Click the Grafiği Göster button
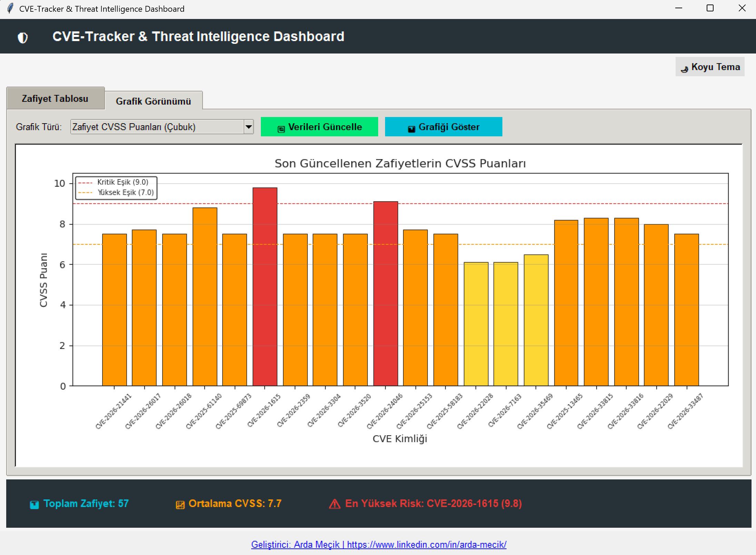756x555 pixels. (x=443, y=127)
